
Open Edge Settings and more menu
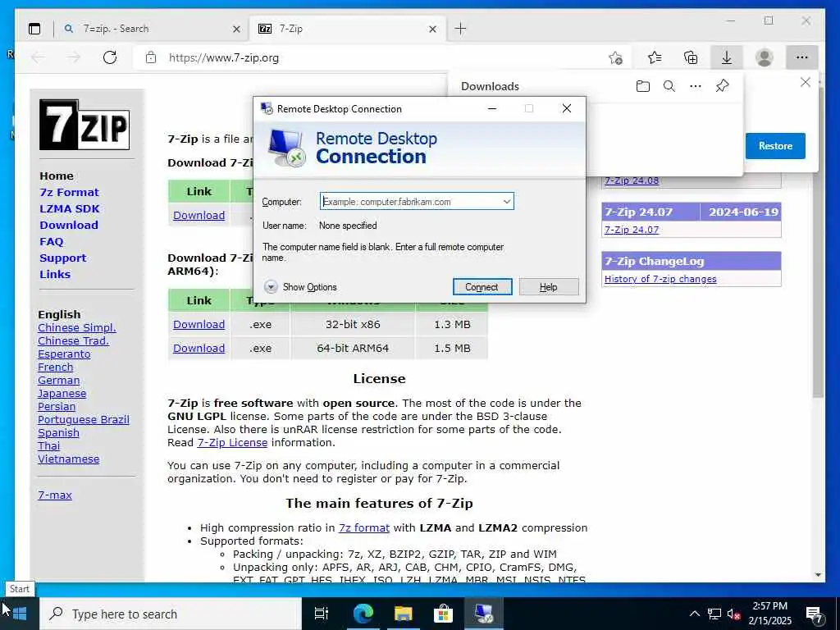801,57
